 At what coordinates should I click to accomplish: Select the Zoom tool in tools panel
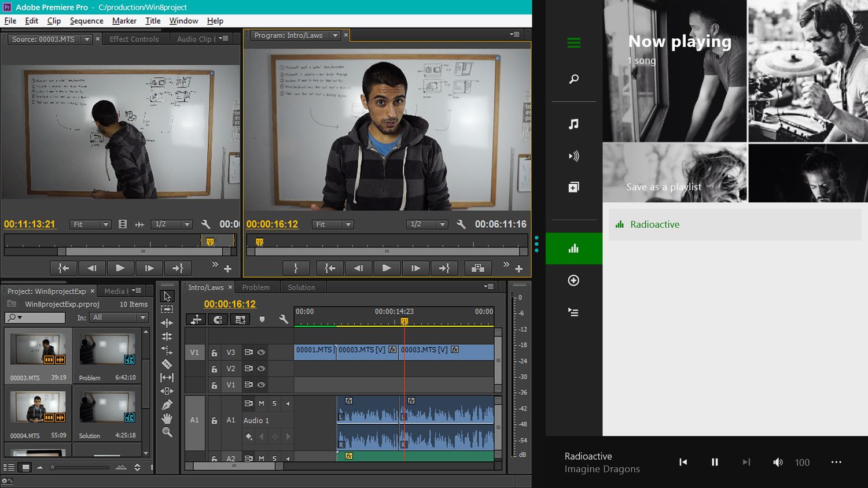coord(167,432)
